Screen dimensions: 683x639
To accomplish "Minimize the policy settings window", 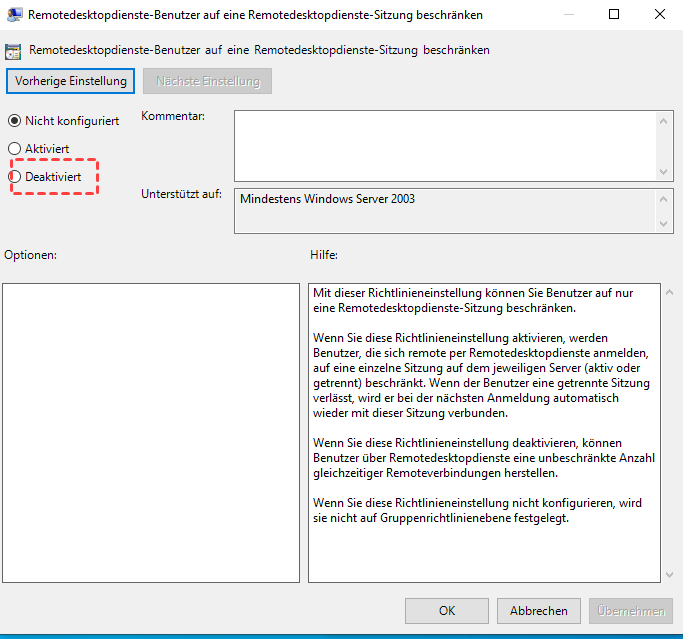I will (x=569, y=15).
